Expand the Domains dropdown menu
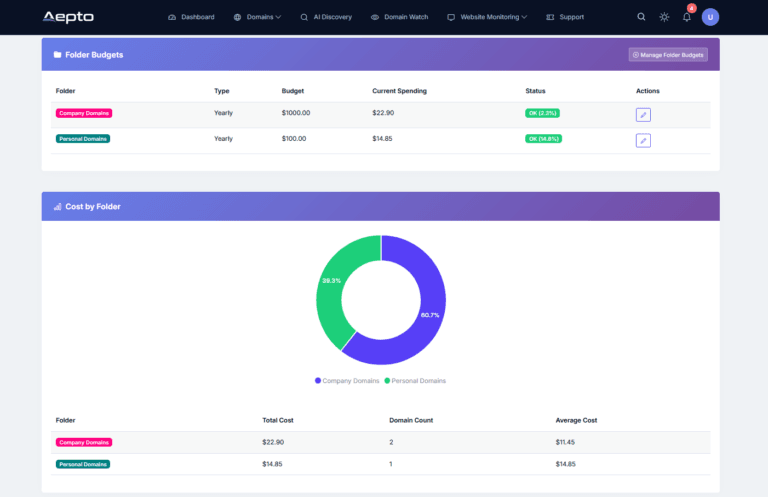The width and height of the screenshot is (768, 497). (257, 17)
